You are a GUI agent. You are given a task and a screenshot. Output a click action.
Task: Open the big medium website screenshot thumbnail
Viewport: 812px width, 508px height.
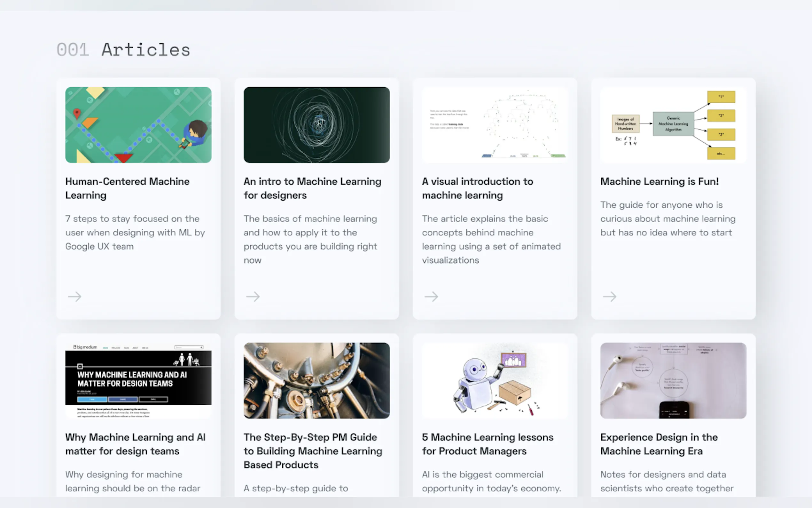(138, 380)
